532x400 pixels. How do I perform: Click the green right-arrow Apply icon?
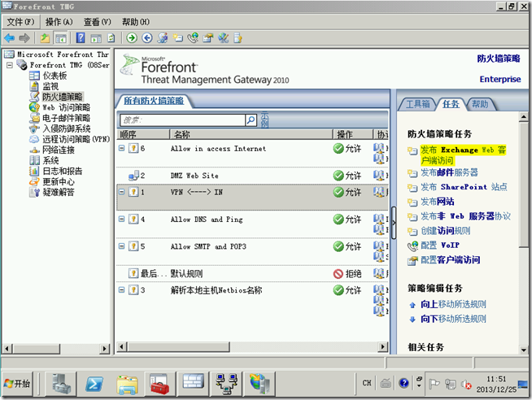pyautogui.click(x=132, y=38)
